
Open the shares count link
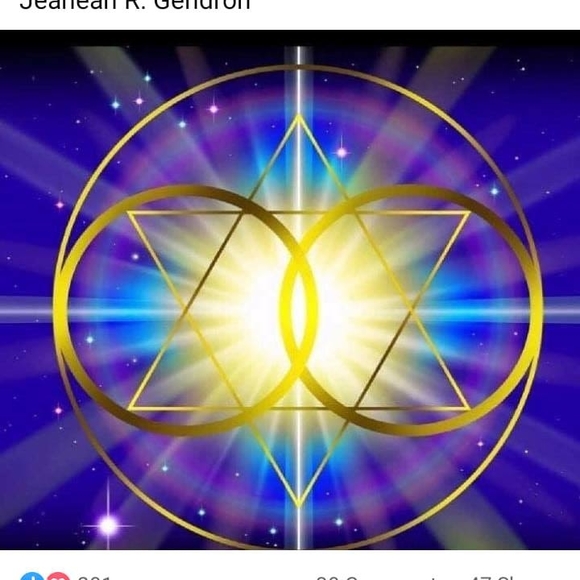coord(492,577)
